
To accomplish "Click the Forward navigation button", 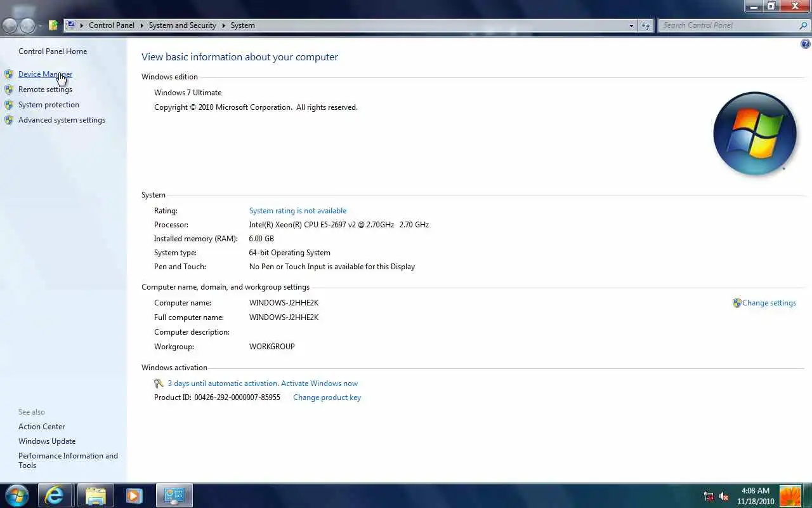I will [x=27, y=25].
